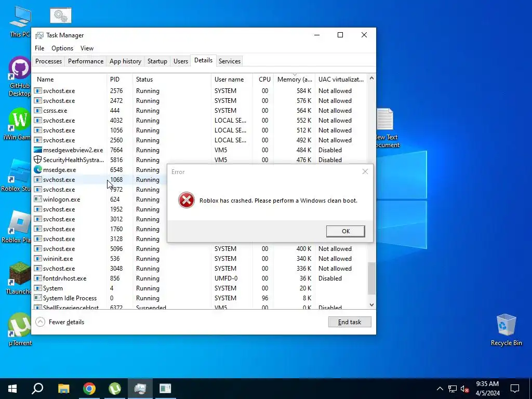Click the End task button
This screenshot has height=399, width=532.
click(x=350, y=322)
